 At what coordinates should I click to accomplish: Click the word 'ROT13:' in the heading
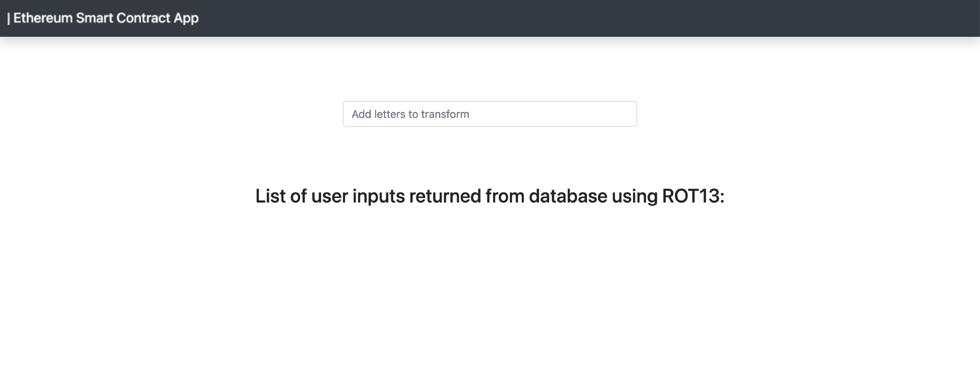click(x=693, y=196)
